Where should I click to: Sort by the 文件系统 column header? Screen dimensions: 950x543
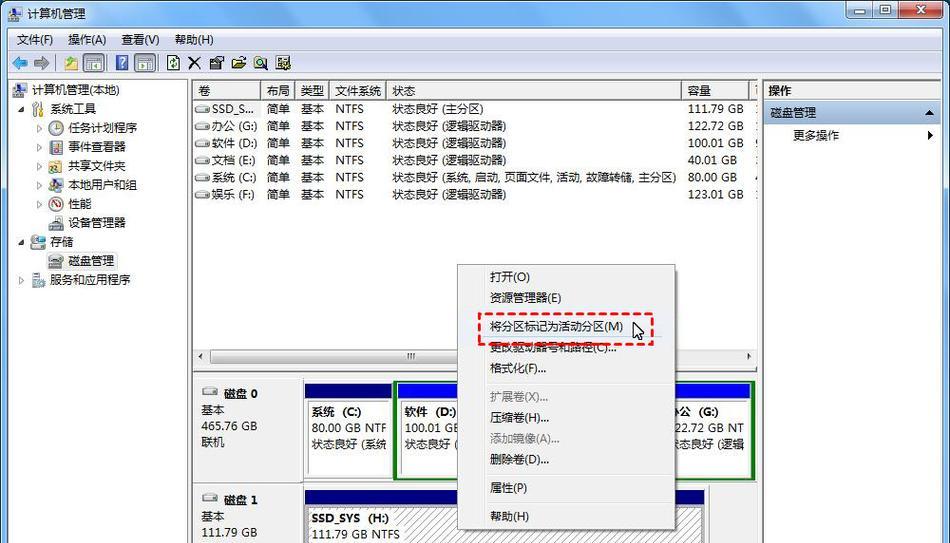357,91
